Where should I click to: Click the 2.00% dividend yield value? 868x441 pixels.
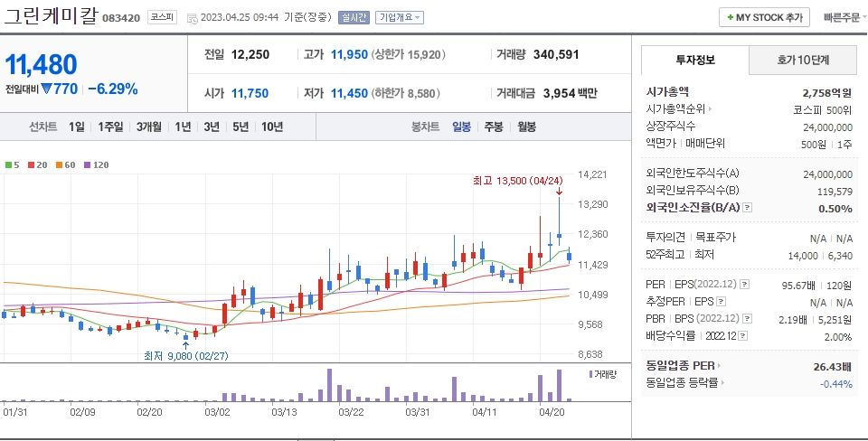point(838,337)
